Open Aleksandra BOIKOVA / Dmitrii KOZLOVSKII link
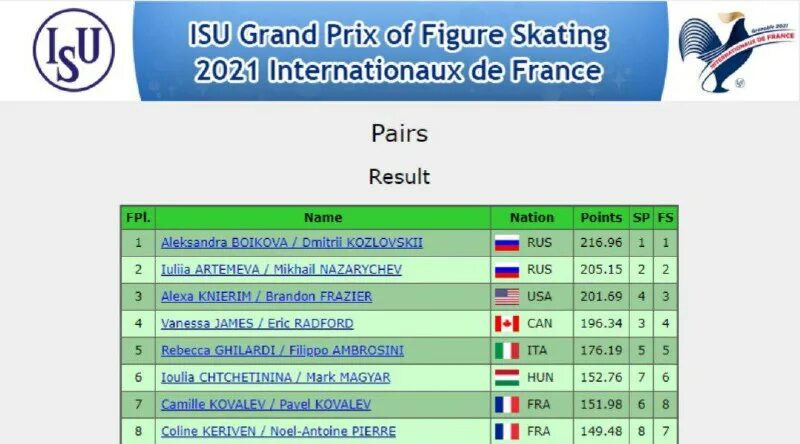This screenshot has width=800, height=444. point(292,243)
